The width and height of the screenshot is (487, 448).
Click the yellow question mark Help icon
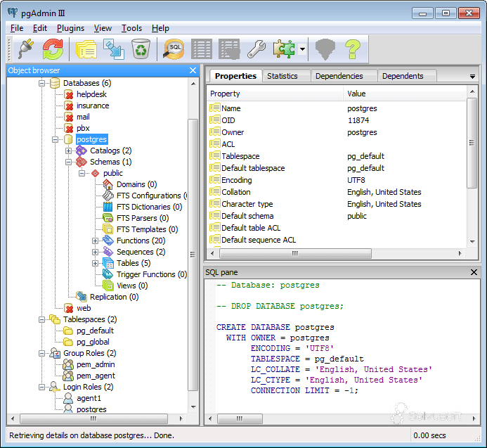click(352, 49)
